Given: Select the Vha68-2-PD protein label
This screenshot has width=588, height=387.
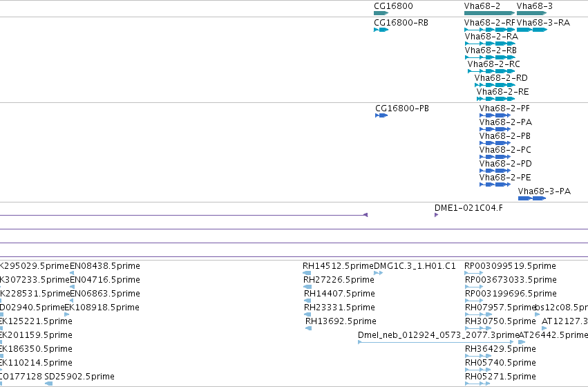Looking at the screenshot, I should click(x=506, y=164).
